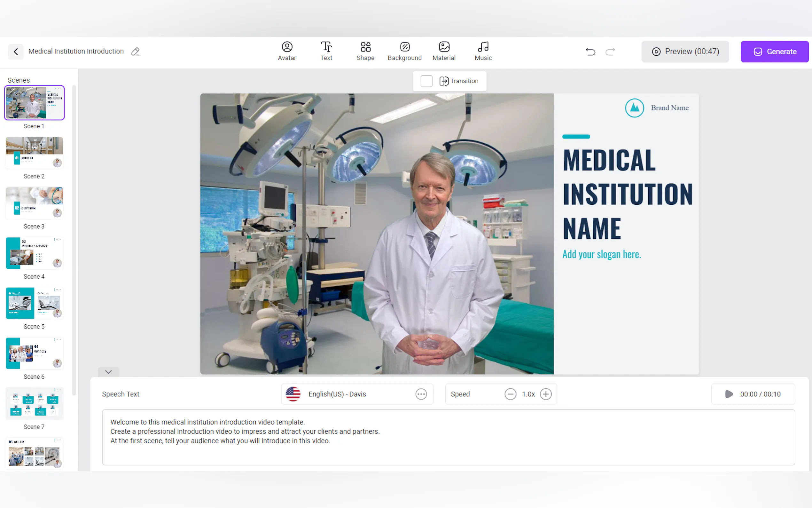Toggle the Transition checkbox
This screenshot has height=508, width=812.
(x=426, y=81)
